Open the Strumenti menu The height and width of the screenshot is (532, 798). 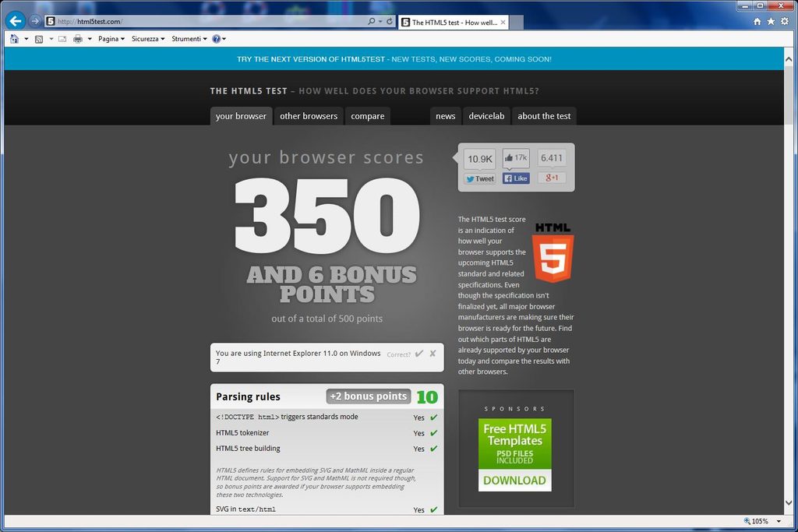pyautogui.click(x=189, y=39)
